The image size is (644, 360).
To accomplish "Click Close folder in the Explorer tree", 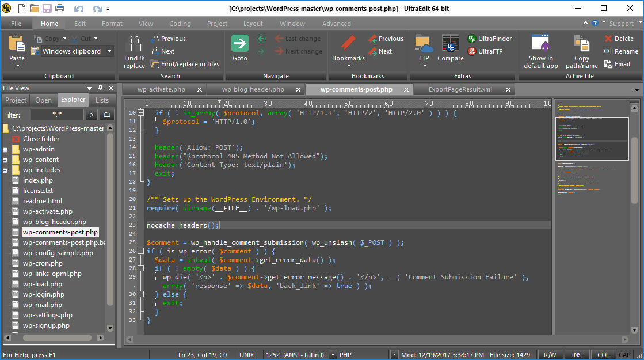I will tap(41, 139).
